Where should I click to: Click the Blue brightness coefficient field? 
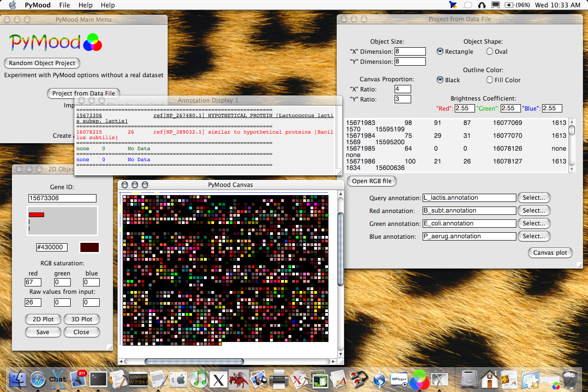click(552, 108)
